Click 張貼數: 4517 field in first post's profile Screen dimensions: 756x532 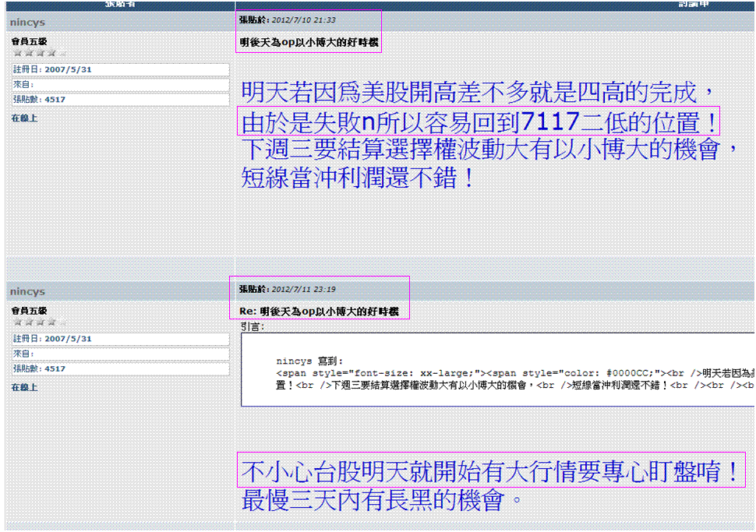point(120,100)
